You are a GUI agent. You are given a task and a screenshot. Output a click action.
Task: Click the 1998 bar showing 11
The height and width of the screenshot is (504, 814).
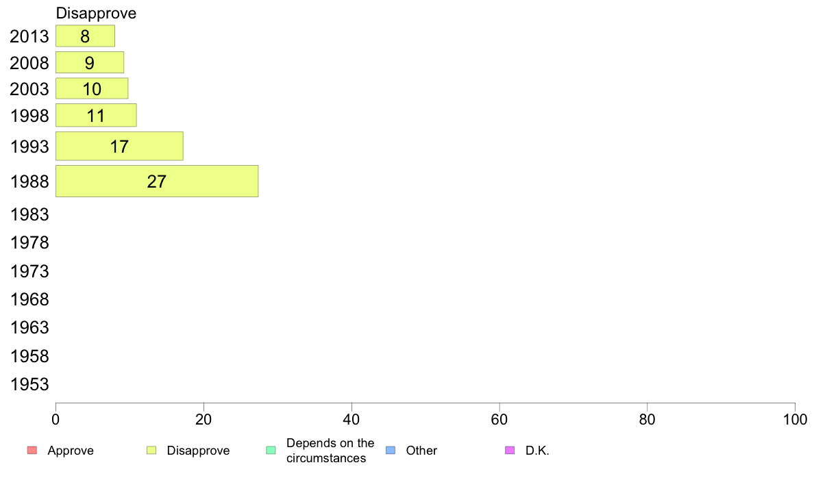tap(96, 115)
